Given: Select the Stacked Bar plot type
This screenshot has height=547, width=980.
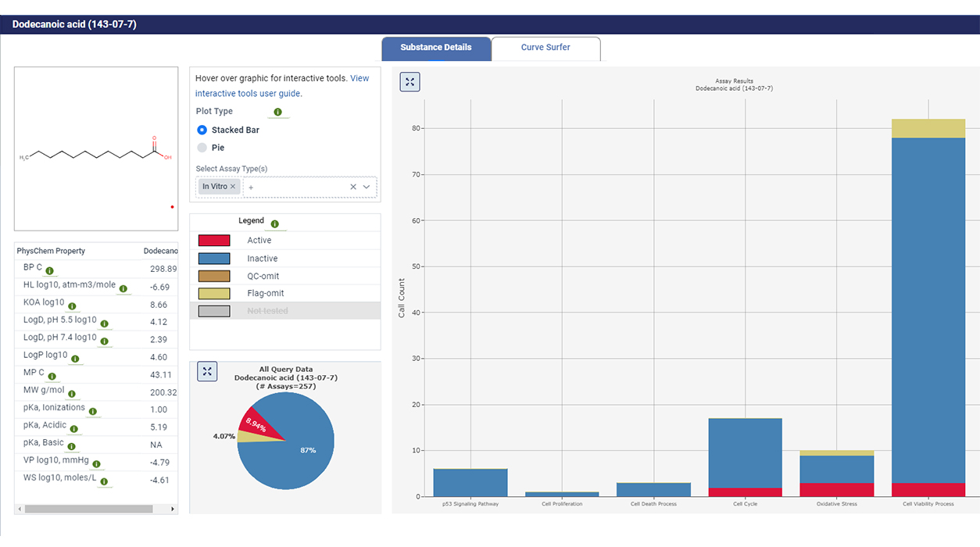Looking at the screenshot, I should pyautogui.click(x=202, y=130).
